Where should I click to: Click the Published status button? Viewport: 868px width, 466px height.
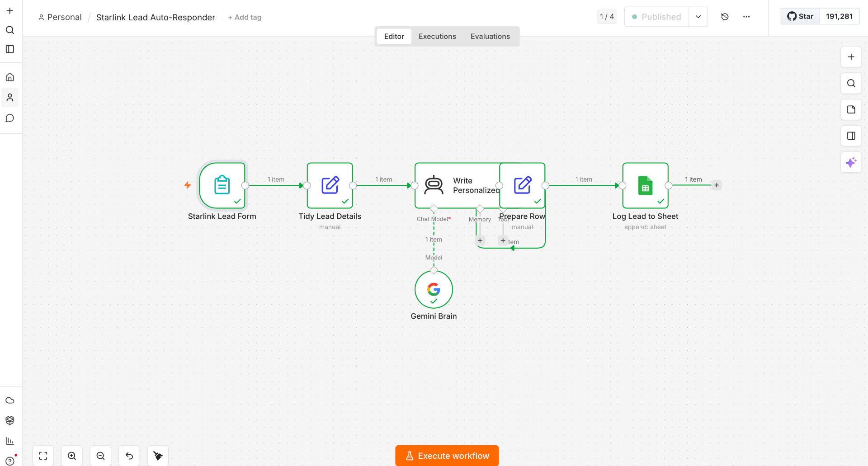click(x=656, y=17)
